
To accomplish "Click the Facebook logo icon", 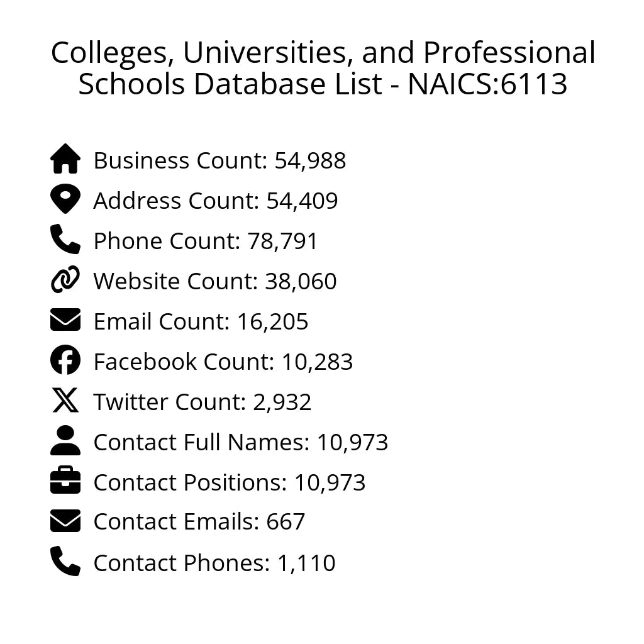I will 65,360.
